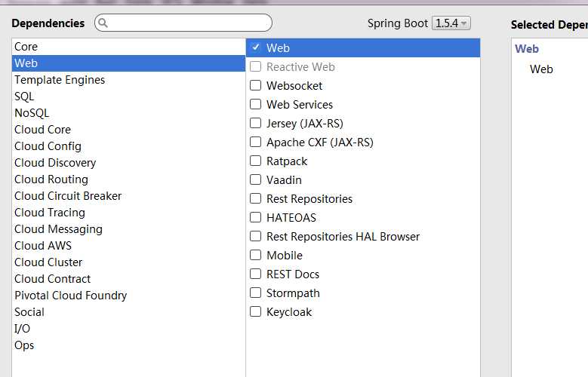Select the Cloud Contract category
The width and height of the screenshot is (588, 377).
tap(128, 279)
